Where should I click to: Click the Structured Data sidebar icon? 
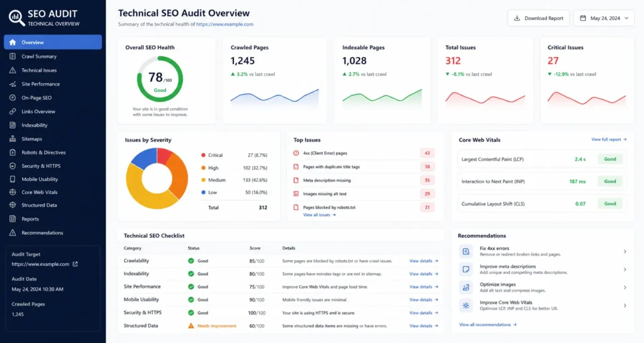[13, 205]
